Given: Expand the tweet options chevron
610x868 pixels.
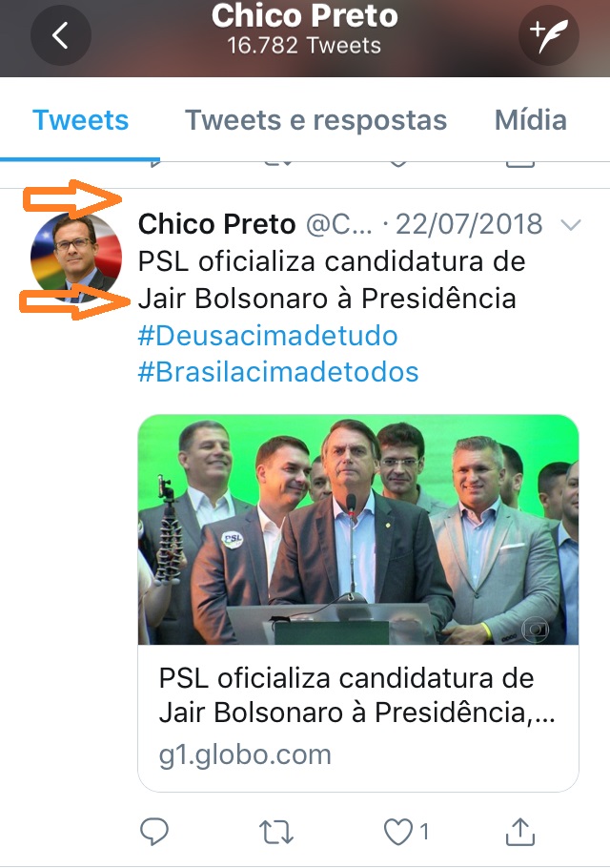Looking at the screenshot, I should point(571,225).
